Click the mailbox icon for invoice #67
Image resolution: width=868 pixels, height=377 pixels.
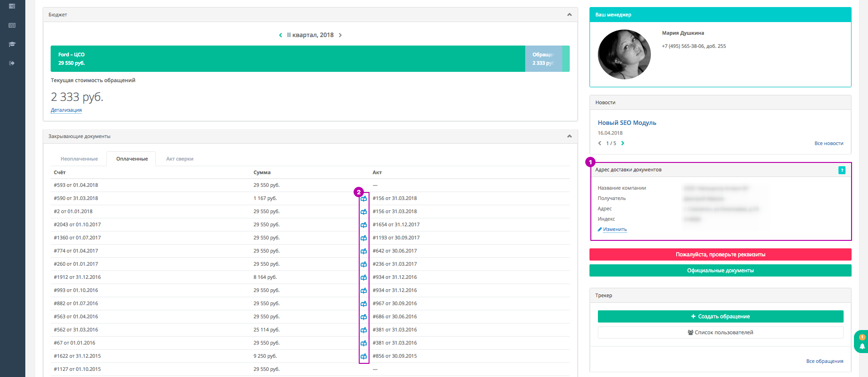[363, 343]
